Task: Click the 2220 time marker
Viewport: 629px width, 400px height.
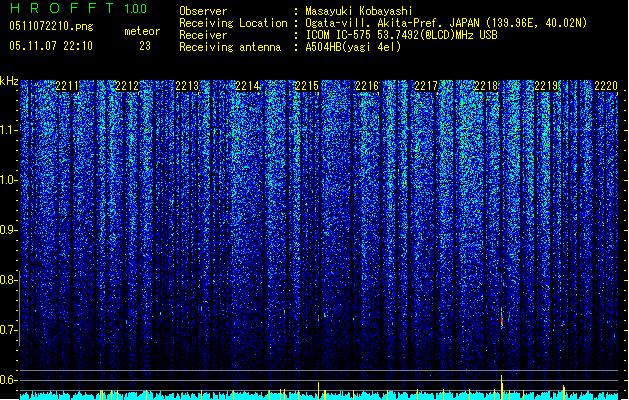Action: tap(606, 86)
